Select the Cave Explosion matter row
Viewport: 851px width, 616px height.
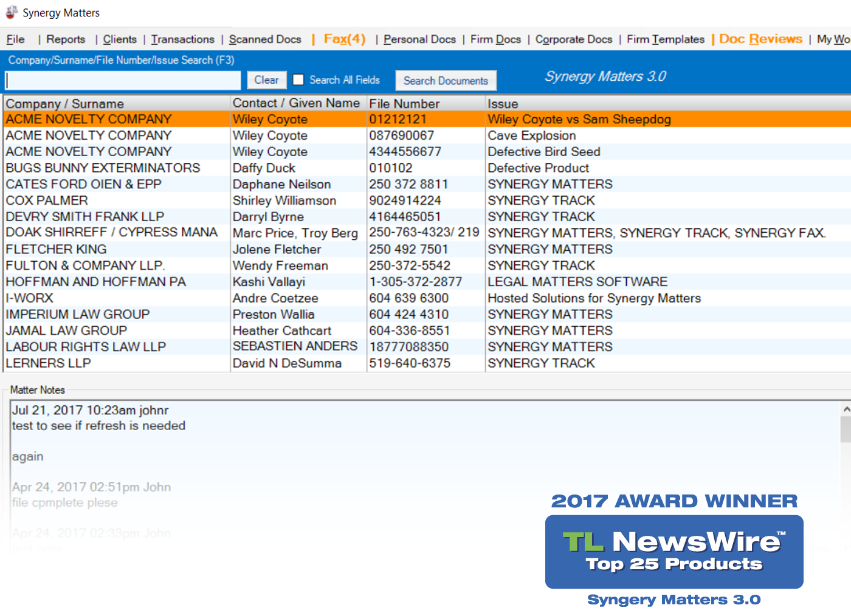[x=427, y=135]
